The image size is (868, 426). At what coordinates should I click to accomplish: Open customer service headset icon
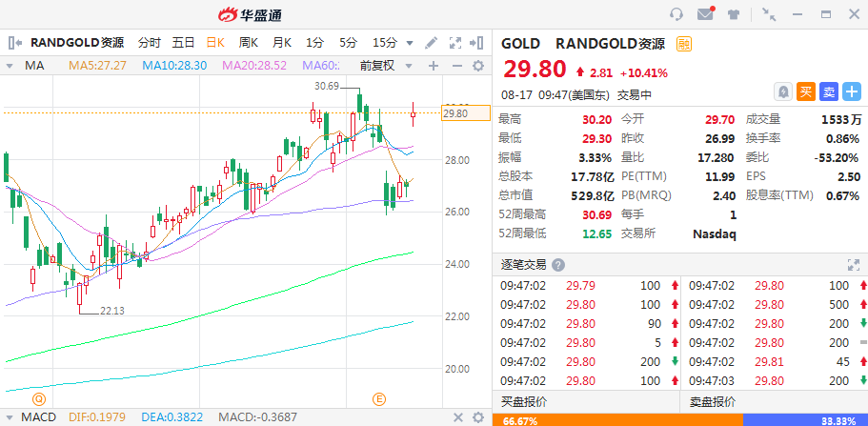tap(676, 14)
